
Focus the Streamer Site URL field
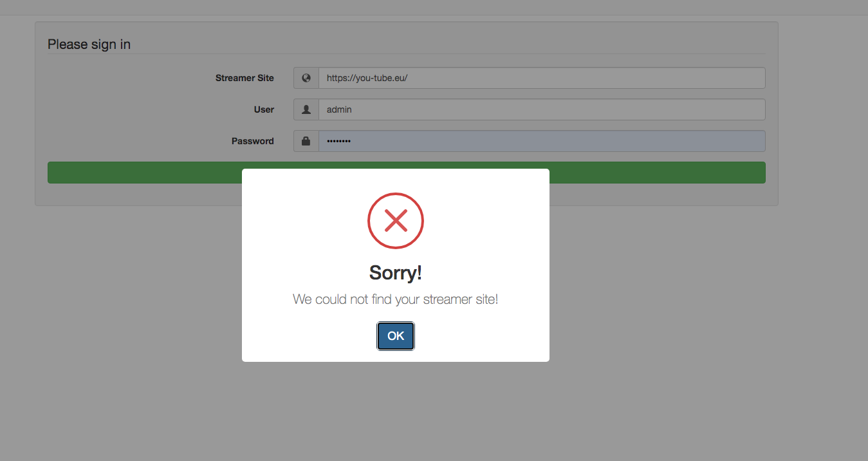[x=542, y=78]
